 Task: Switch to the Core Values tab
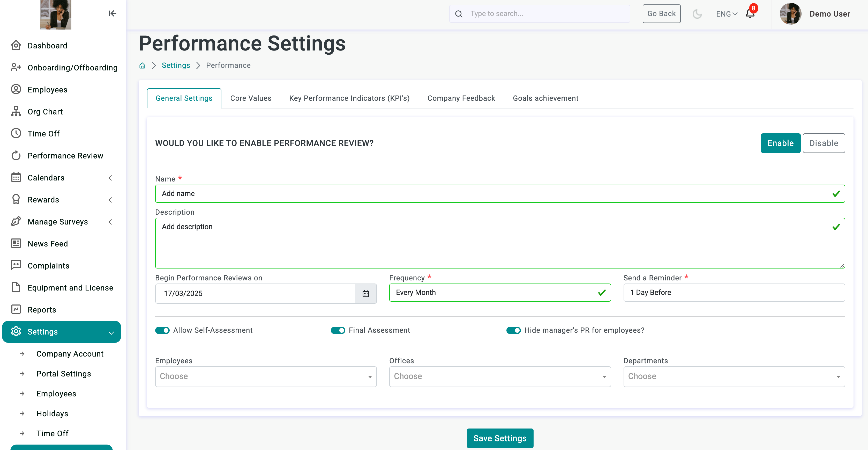tap(251, 98)
